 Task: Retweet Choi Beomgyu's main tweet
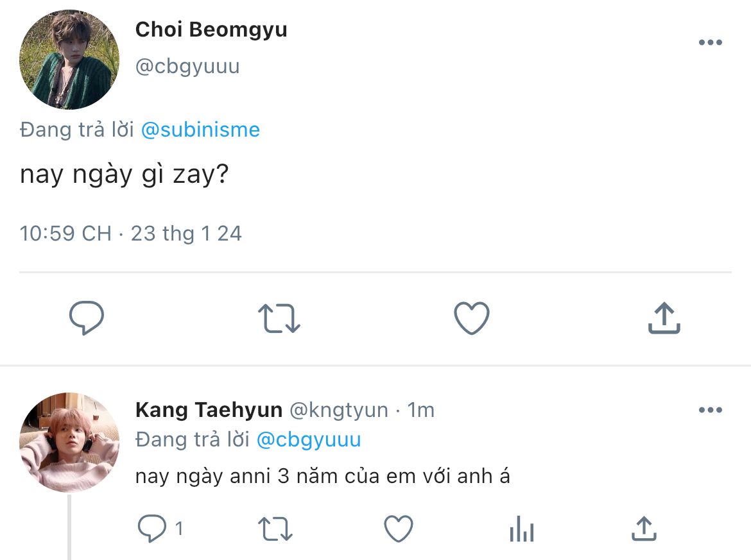(x=279, y=318)
